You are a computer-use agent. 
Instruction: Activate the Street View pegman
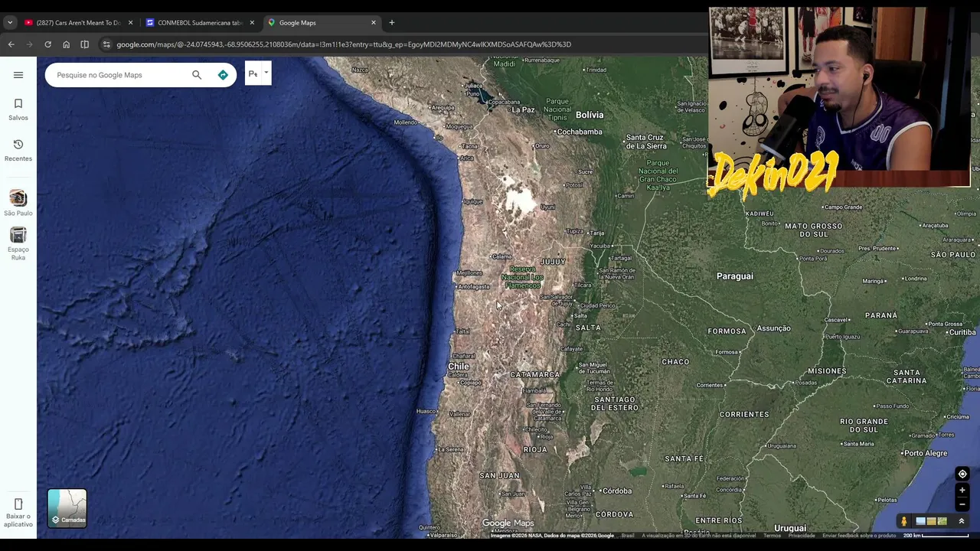coord(903,522)
